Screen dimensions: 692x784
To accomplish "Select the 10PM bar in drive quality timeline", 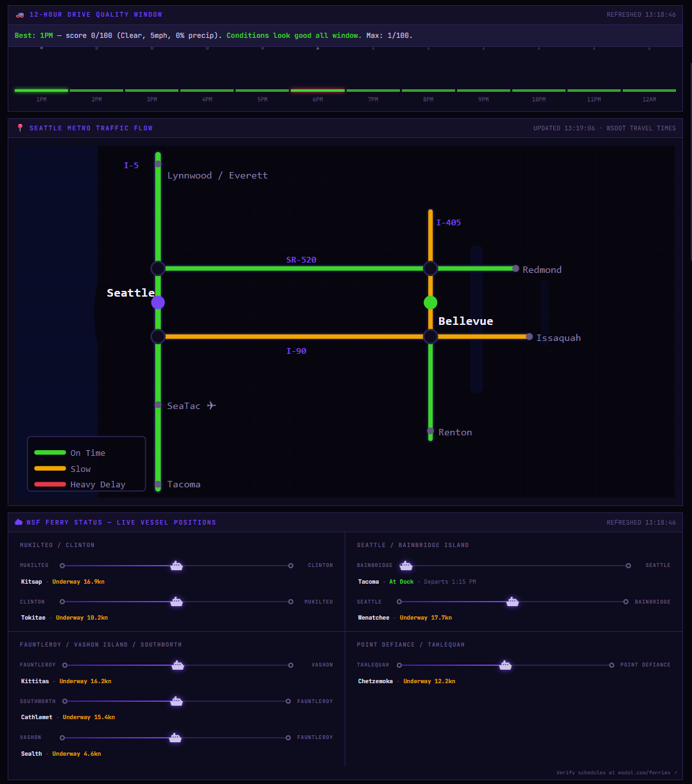I will tap(539, 91).
